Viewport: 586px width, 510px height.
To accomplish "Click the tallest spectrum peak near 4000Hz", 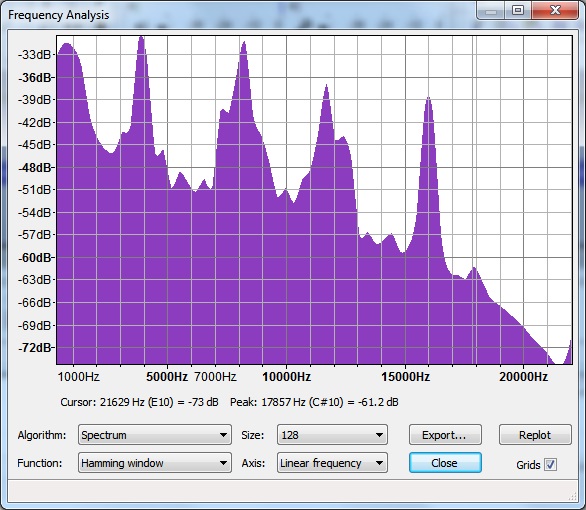I will click(x=141, y=38).
